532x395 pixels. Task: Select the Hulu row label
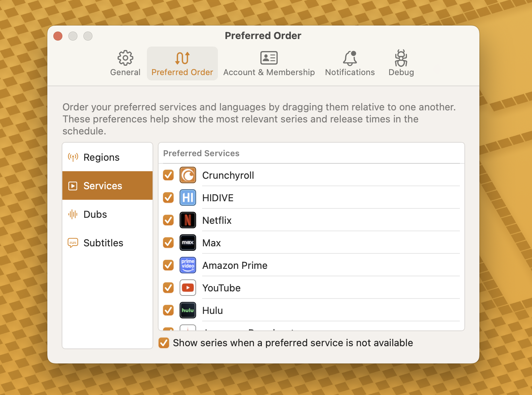[x=213, y=311]
